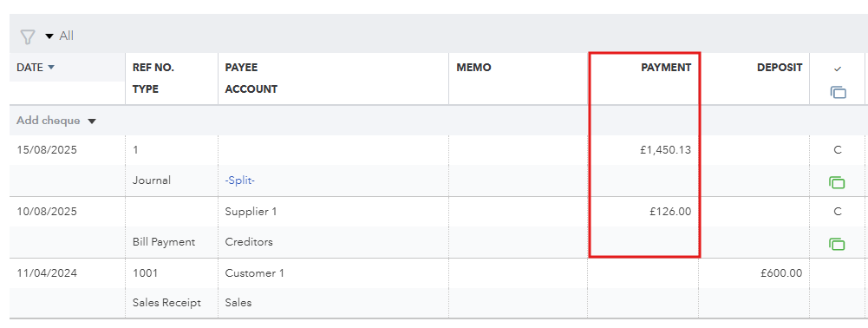Toggle cleared status C on Supplier 1 row
The width and height of the screenshot is (868, 328).
point(837,212)
